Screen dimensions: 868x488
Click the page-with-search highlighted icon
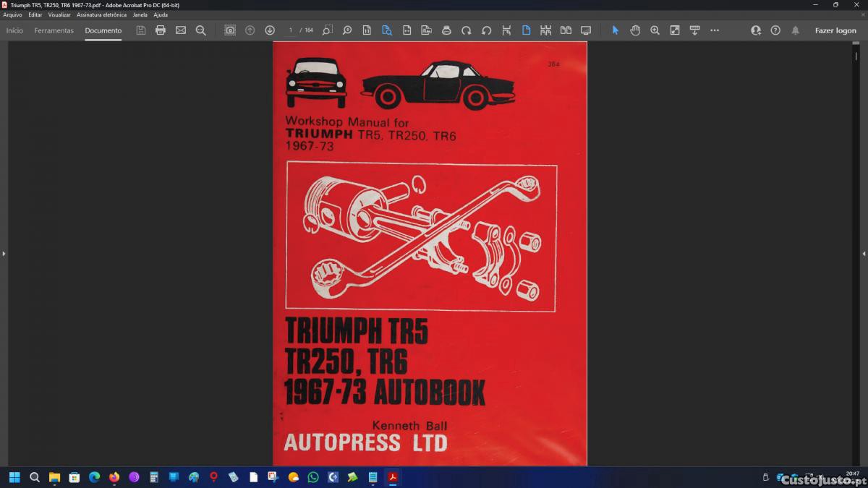[x=387, y=30]
